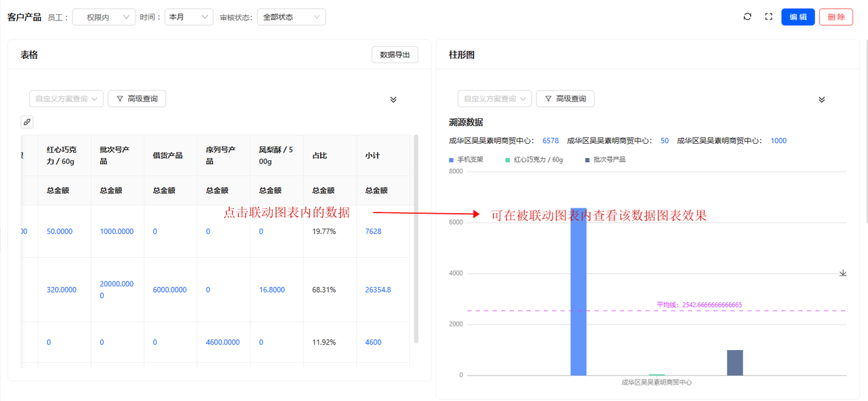Click subtotal value 4600
Screen dimensions: 868x401
point(373,343)
